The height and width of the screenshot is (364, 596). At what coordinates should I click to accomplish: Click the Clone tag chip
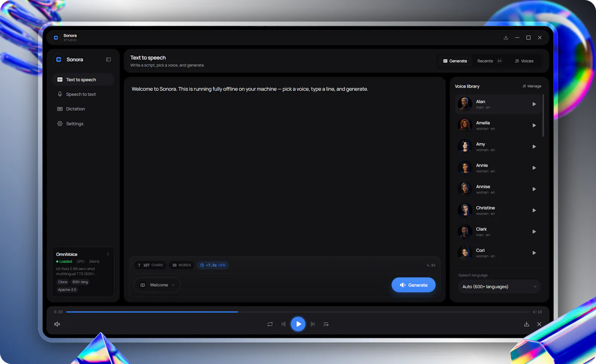click(x=63, y=282)
